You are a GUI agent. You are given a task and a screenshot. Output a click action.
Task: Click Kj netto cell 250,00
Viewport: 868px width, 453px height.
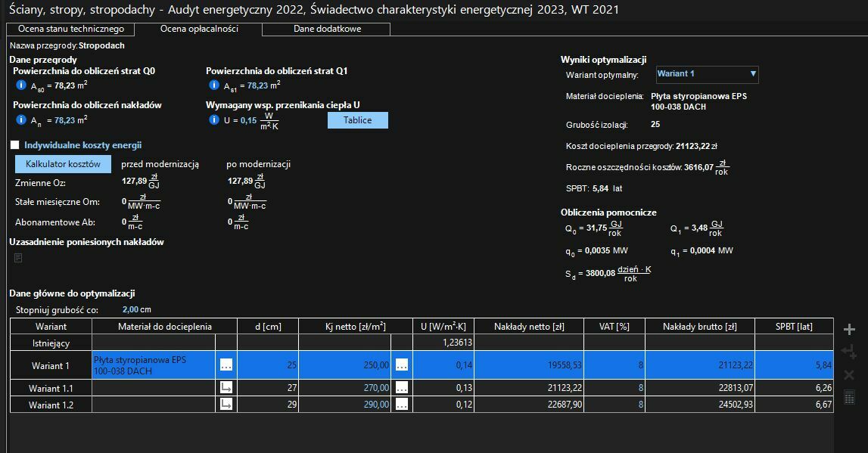pos(344,365)
